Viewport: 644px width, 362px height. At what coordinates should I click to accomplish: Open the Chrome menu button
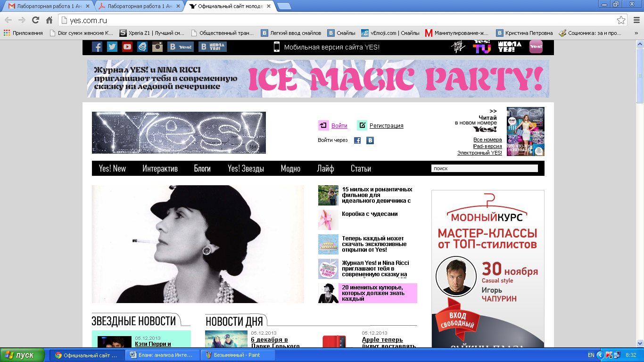636,20
